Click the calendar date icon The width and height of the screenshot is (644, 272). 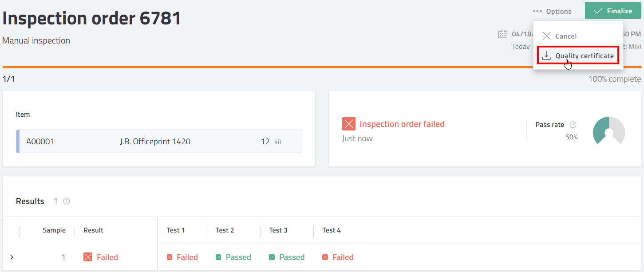503,34
